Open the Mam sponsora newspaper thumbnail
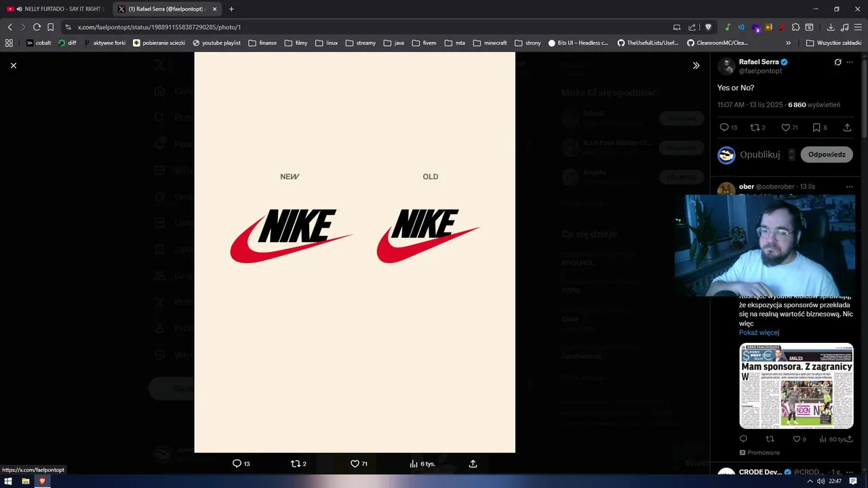This screenshot has height=488, width=868. pyautogui.click(x=796, y=386)
